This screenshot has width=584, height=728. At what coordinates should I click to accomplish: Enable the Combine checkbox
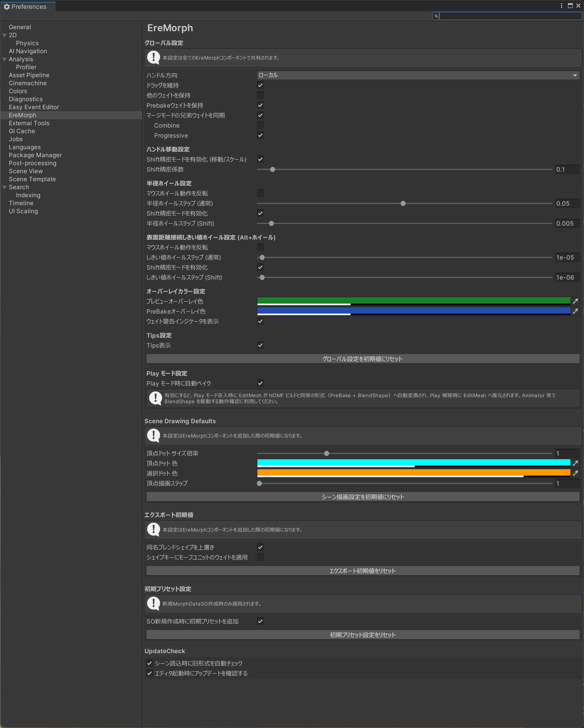(260, 125)
